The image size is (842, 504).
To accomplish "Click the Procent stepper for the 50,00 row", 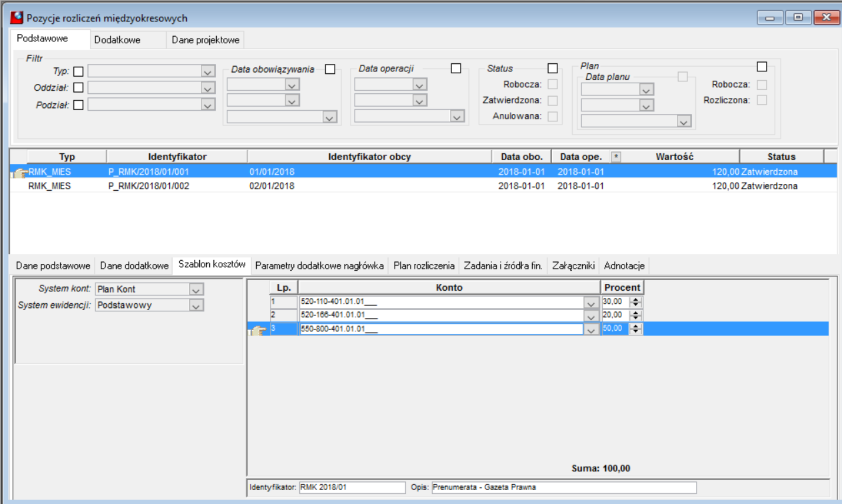I will pyautogui.click(x=636, y=329).
